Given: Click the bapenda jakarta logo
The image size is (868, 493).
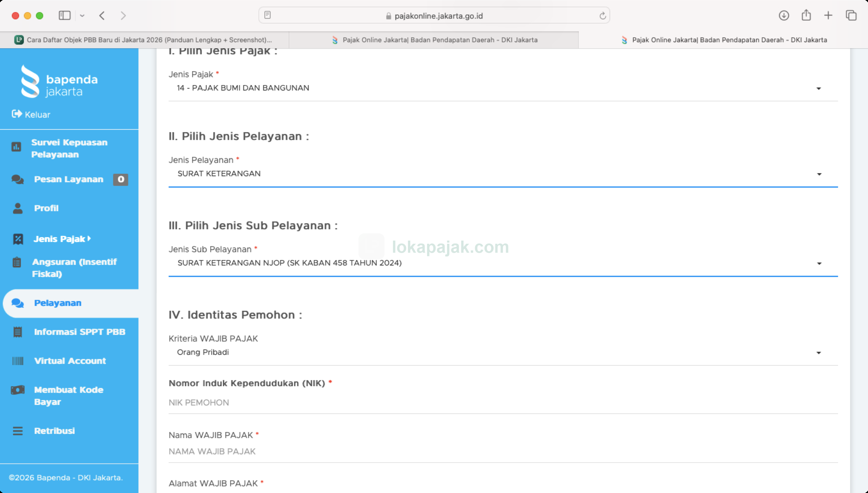Looking at the screenshot, I should [59, 81].
